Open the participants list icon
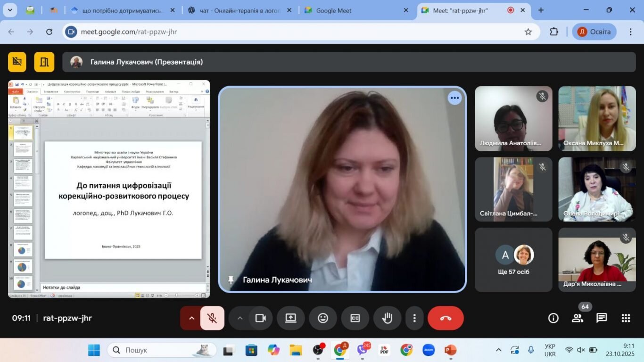 578,318
